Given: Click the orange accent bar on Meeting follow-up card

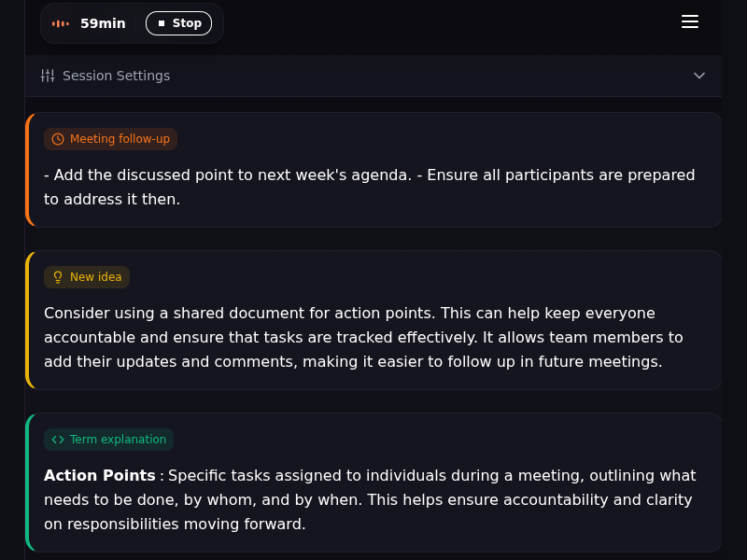Looking at the screenshot, I should coord(28,169).
